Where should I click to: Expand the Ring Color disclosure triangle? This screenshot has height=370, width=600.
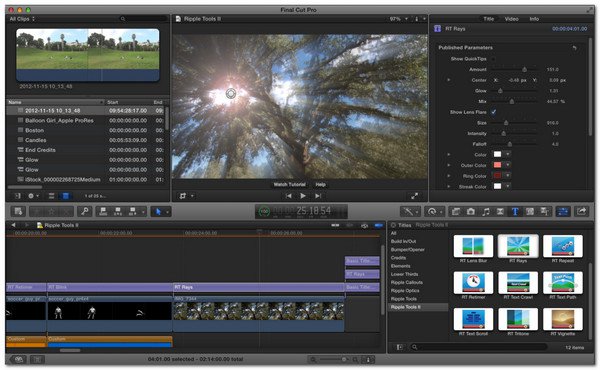[x=449, y=176]
